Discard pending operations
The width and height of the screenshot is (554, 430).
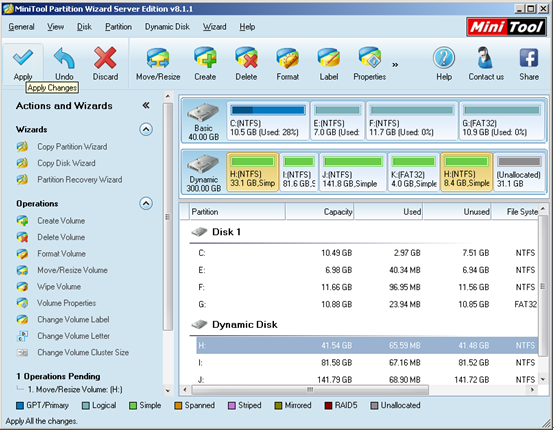tap(105, 64)
